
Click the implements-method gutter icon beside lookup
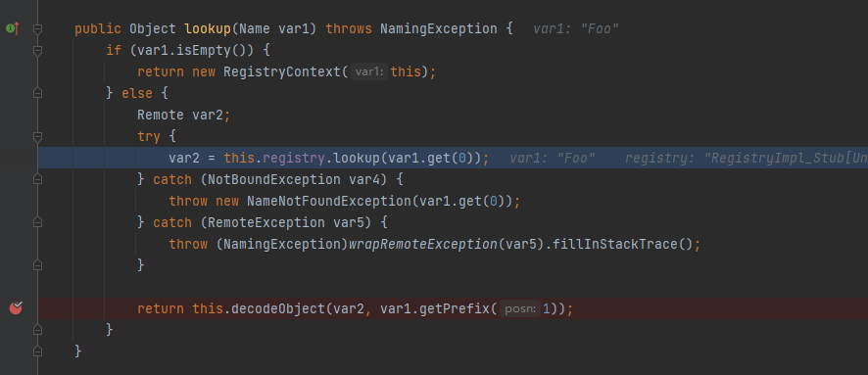[12, 27]
